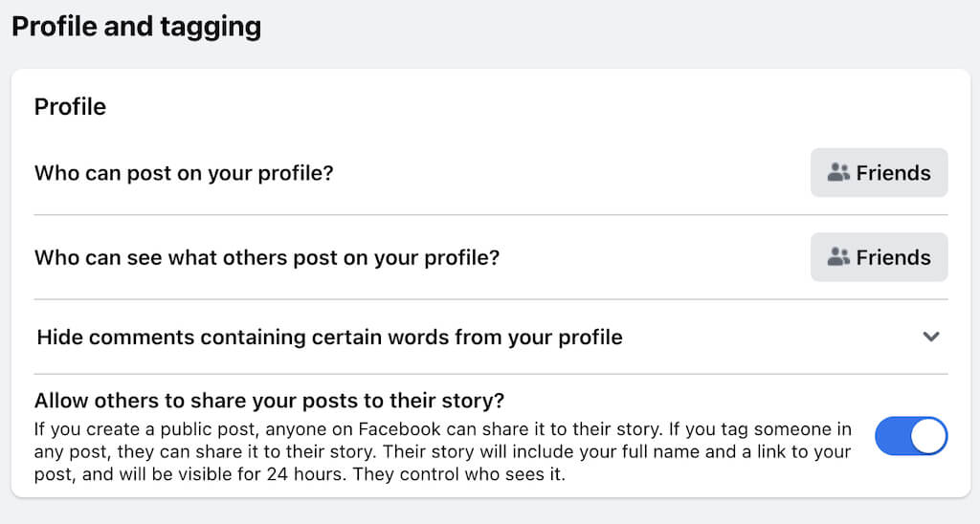Click the people icon in 'Who can see' Friends button
980x524 pixels.
tap(838, 256)
